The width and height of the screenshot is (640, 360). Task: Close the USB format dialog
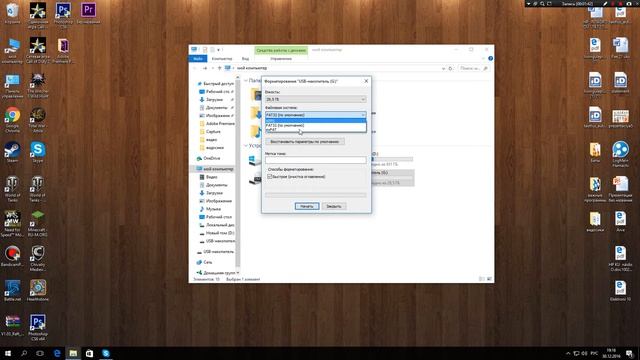point(366,81)
